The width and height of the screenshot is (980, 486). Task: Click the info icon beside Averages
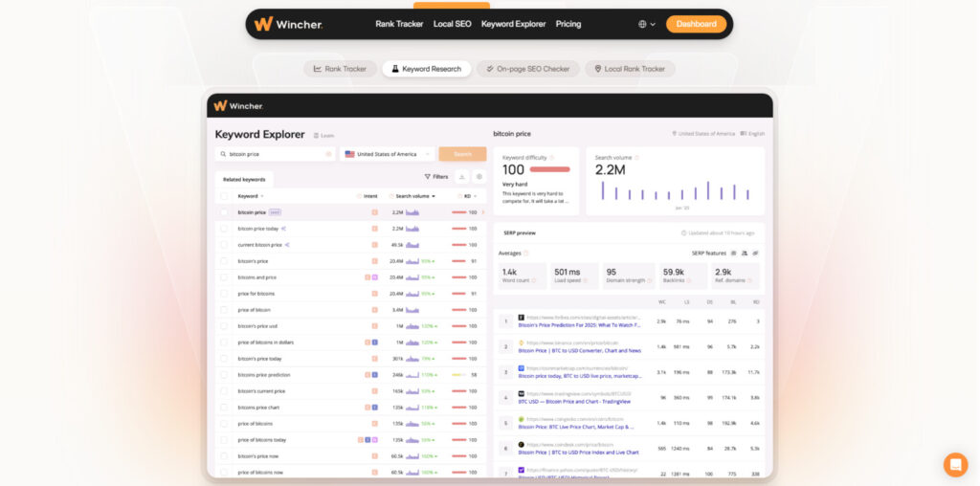(x=526, y=253)
